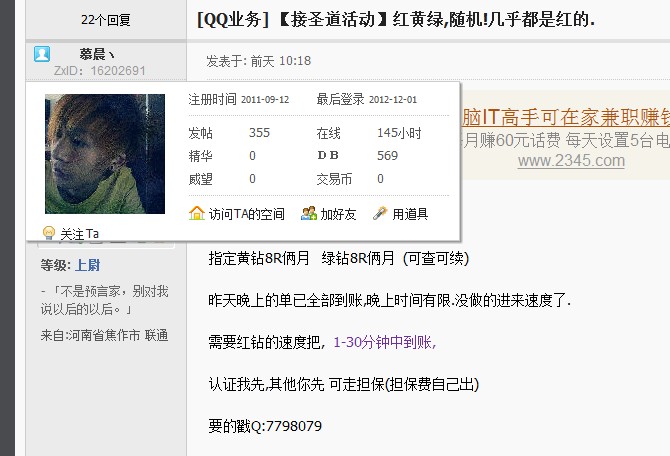Click the tool icon beside 用道具
Viewport: 670px width, 456px height.
pyautogui.click(x=380, y=213)
